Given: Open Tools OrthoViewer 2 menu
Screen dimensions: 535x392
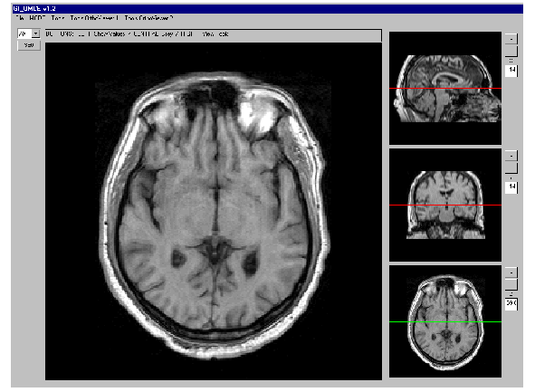Looking at the screenshot, I should 148,18.
